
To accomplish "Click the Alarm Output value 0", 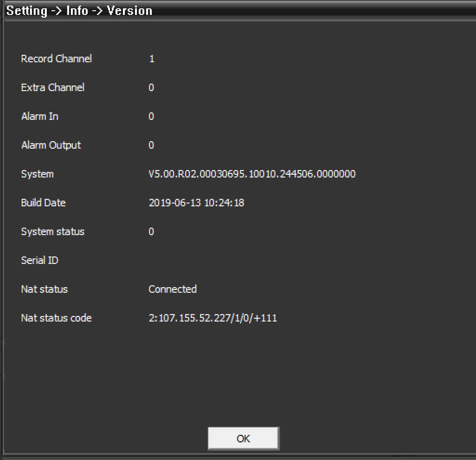I will [151, 145].
